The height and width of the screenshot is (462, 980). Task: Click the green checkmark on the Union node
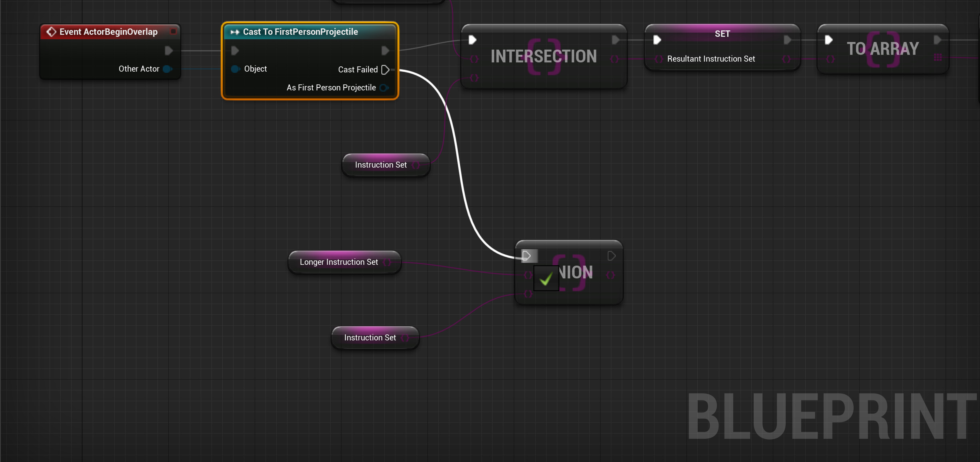pos(546,278)
